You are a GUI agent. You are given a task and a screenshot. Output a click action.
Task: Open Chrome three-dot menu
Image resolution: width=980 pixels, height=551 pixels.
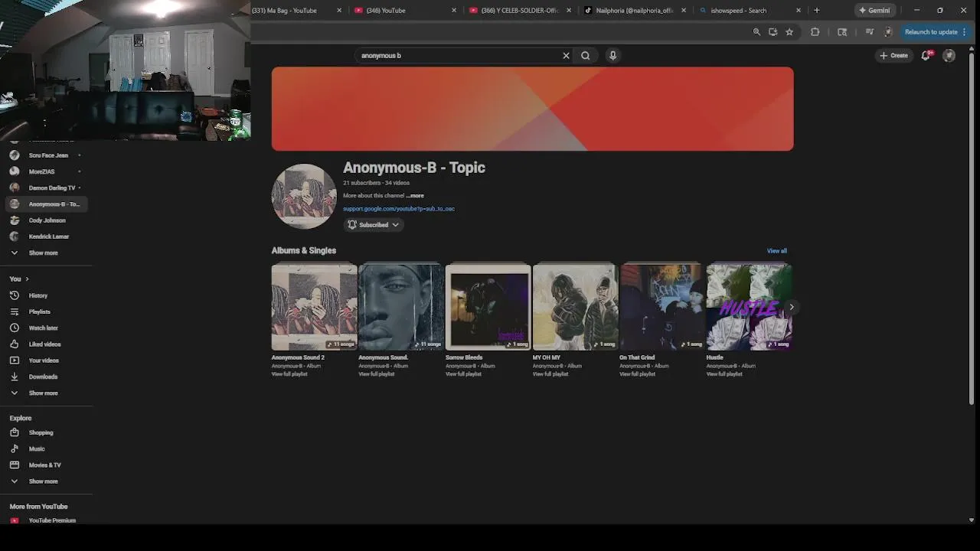(964, 32)
